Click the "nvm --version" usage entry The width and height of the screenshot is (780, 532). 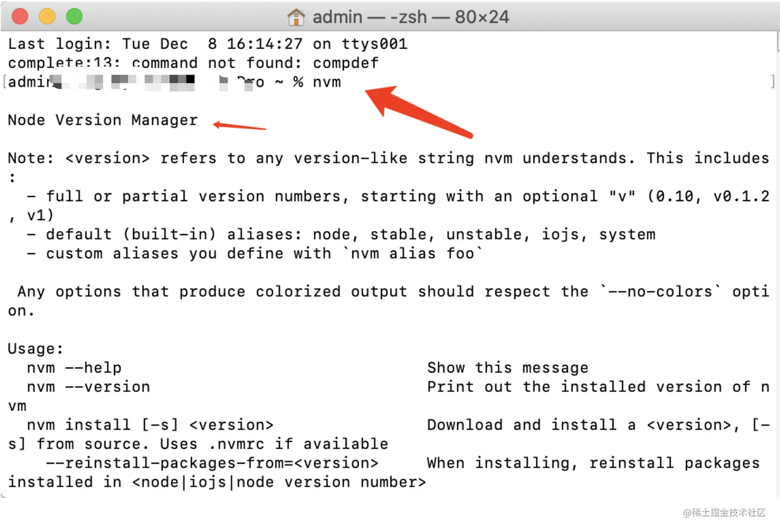(88, 387)
